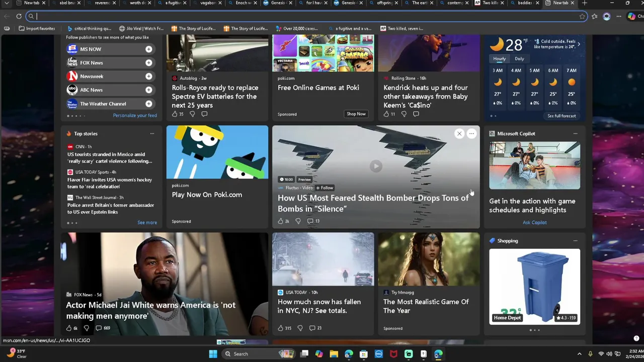Switch weather to Hourly tab
The width and height of the screenshot is (644, 362).
(500, 59)
